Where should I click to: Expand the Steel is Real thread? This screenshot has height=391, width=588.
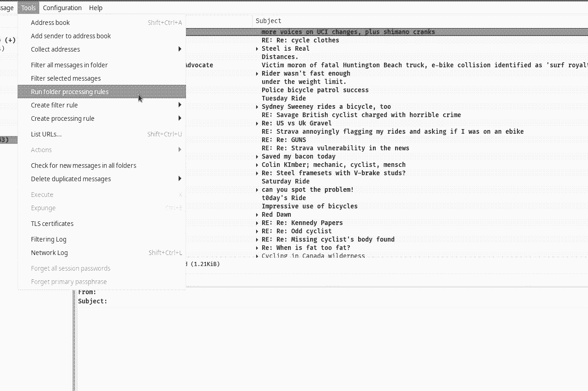click(x=257, y=48)
